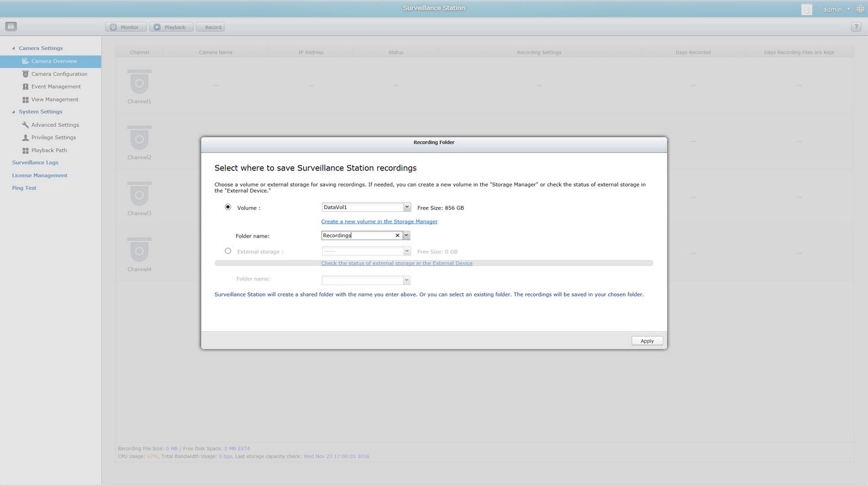Open Camera Overview in the sidebar
This screenshot has height=486, width=868.
click(54, 61)
